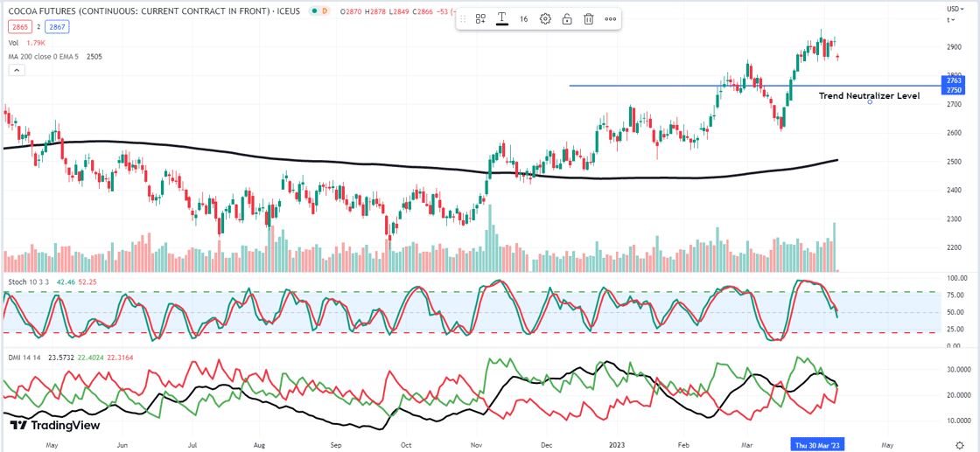980x452 pixels.
Task: Click the 2200 price scale label
Action: tap(954, 247)
